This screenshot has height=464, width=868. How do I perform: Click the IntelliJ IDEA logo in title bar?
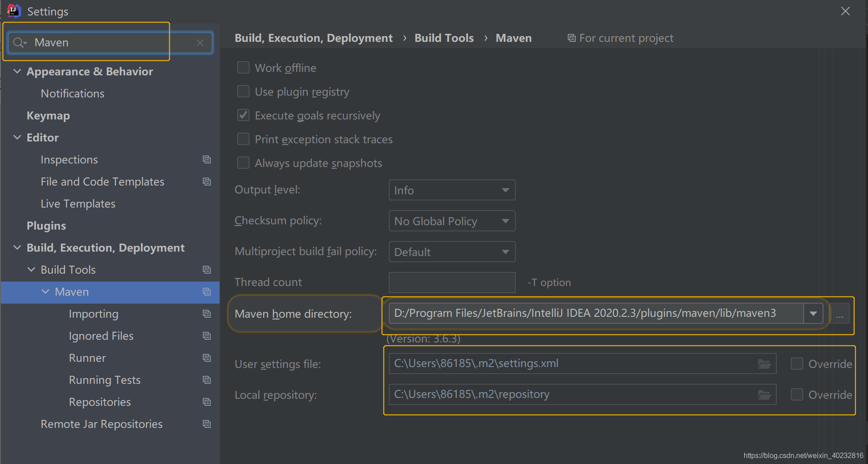pyautogui.click(x=14, y=11)
